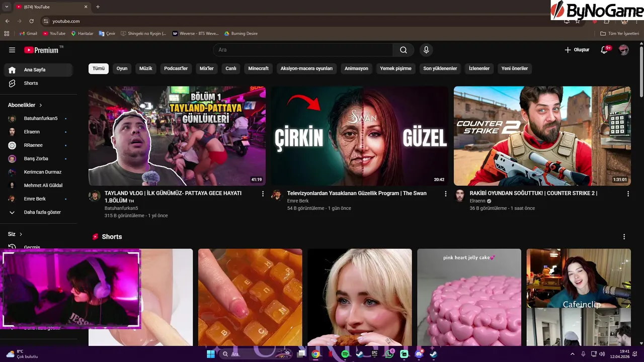The image size is (644, 362).
Task: Go to Ana Sayfa in sidebar
Action: pyautogui.click(x=38, y=70)
